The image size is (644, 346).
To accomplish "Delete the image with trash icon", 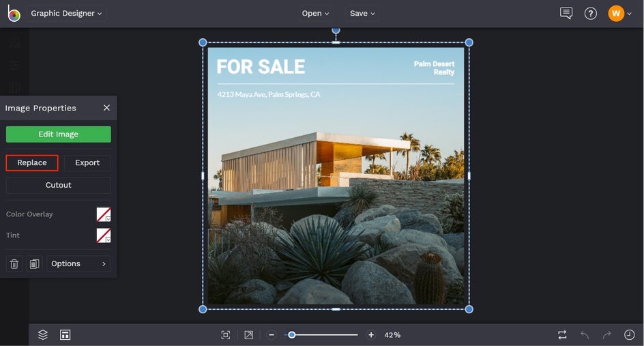I will pyautogui.click(x=14, y=264).
